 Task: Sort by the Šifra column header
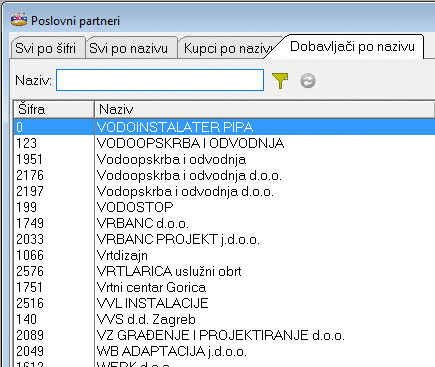[x=54, y=109]
